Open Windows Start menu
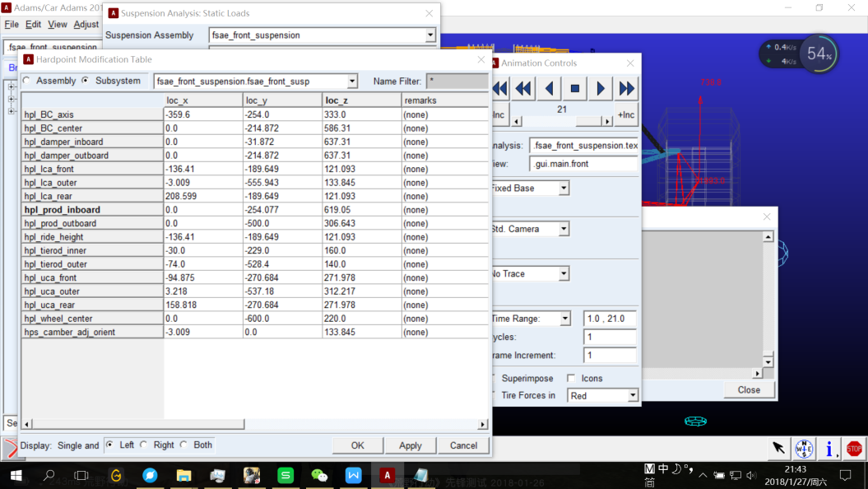Image resolution: width=868 pixels, height=489 pixels. pyautogui.click(x=16, y=475)
